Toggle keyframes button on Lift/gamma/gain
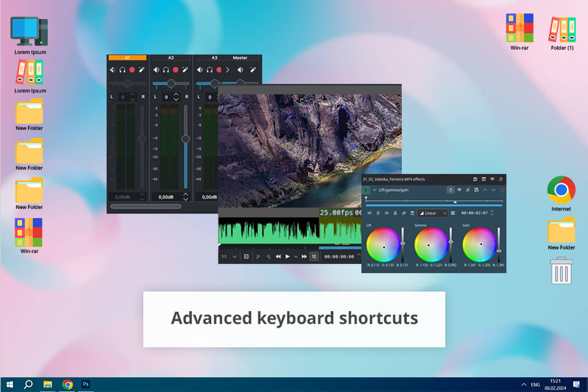The height and width of the screenshot is (392, 588). point(451,190)
